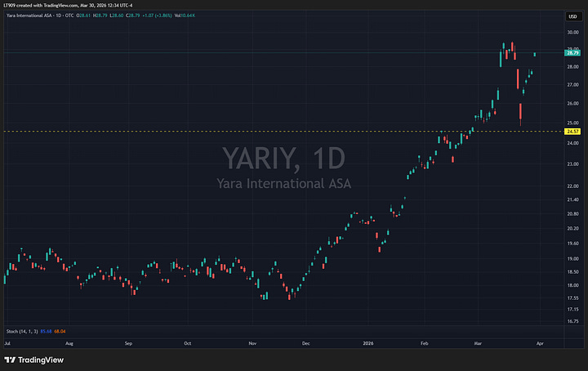Click the Nov label on time axis
The width and height of the screenshot is (588, 371).
252,343
